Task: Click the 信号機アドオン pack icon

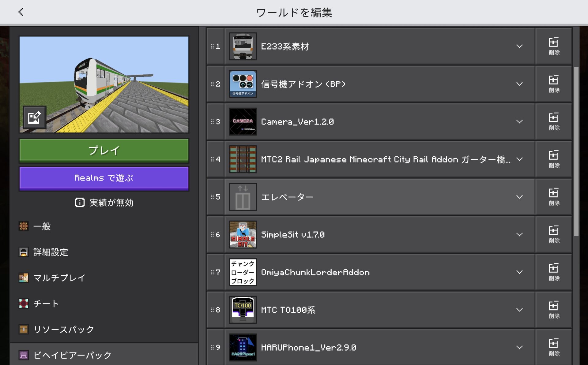Action: [243, 84]
